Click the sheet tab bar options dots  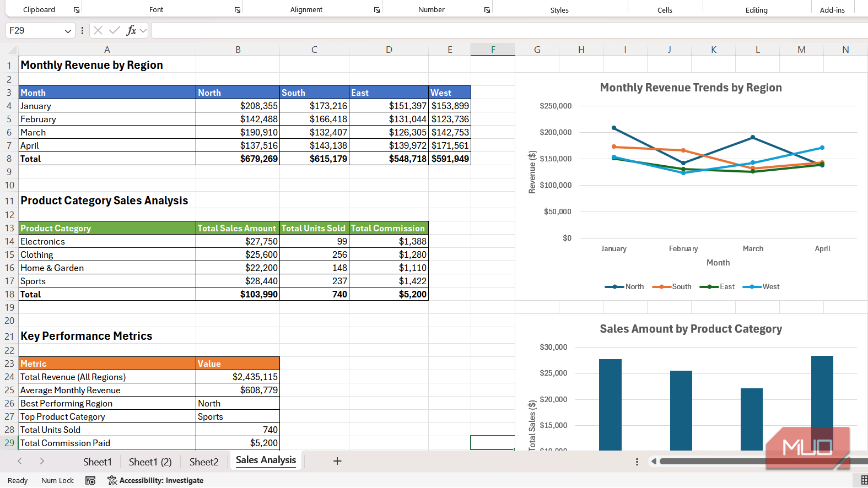click(637, 462)
